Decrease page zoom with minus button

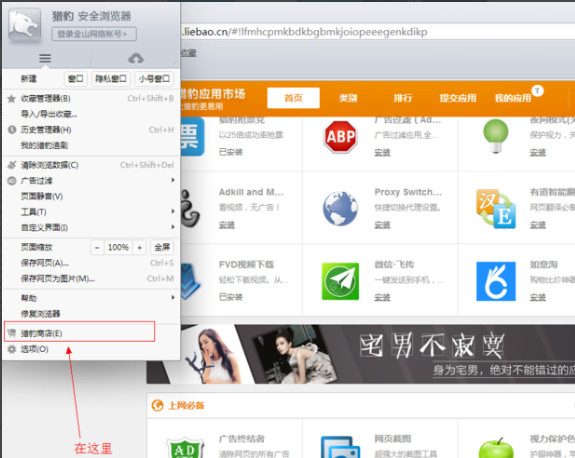coord(97,248)
